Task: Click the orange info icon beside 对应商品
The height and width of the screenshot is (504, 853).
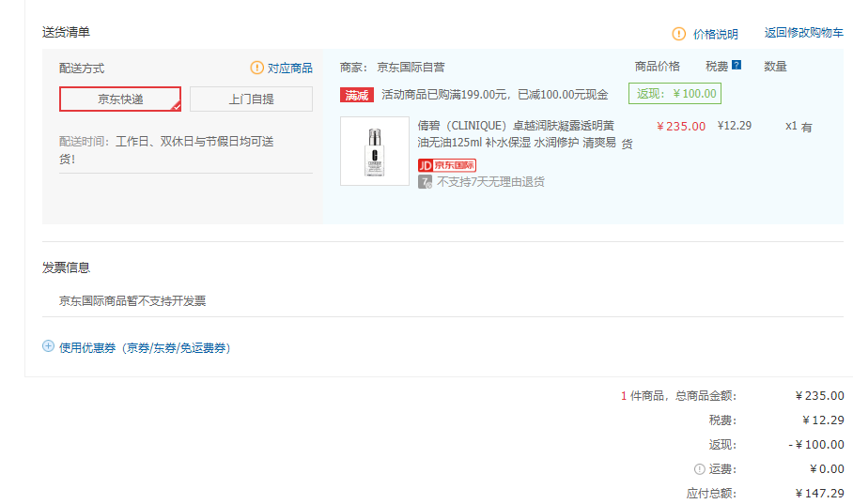Action: point(256,68)
